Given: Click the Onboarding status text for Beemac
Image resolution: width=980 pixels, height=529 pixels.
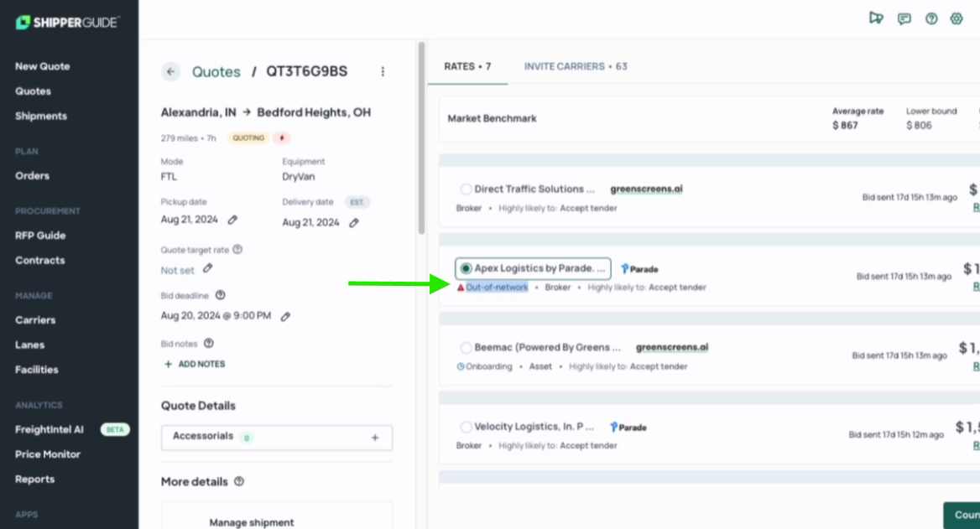Looking at the screenshot, I should [489, 366].
